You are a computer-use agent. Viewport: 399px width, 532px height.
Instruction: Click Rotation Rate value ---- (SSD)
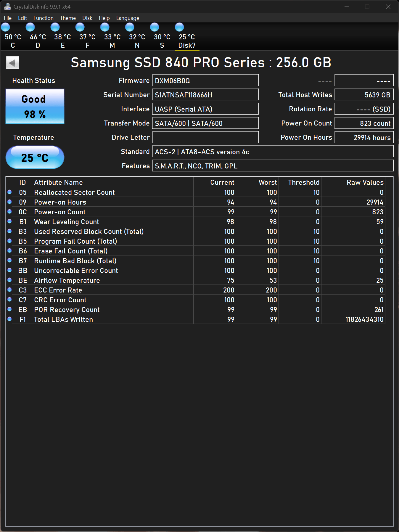pyautogui.click(x=364, y=109)
